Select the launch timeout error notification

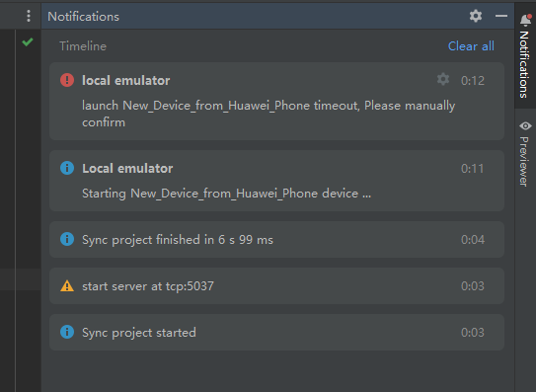tap(276, 102)
